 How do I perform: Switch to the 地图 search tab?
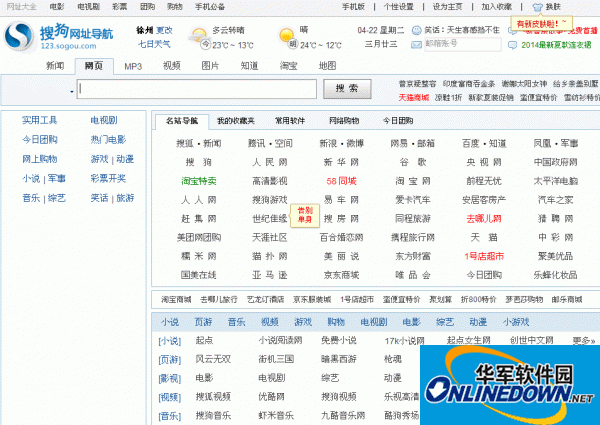[327, 66]
